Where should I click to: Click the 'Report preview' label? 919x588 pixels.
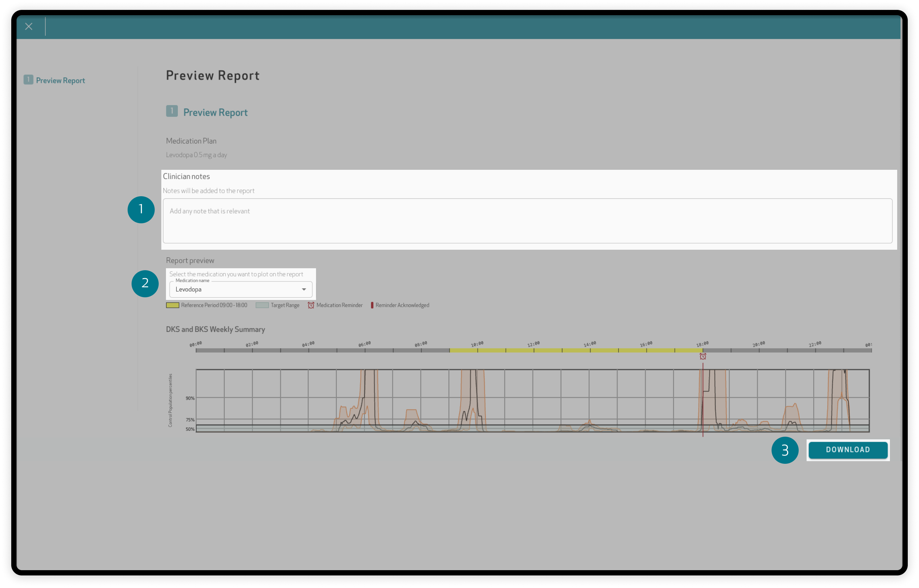pyautogui.click(x=190, y=260)
